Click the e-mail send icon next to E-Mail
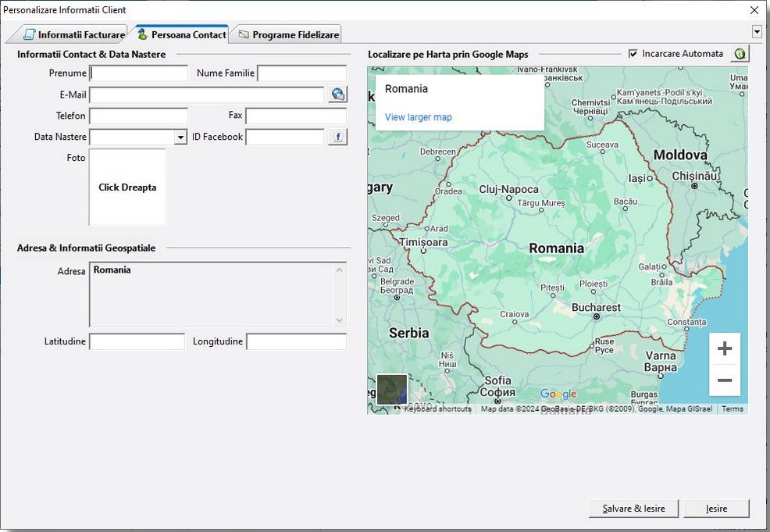The width and height of the screenshot is (770, 532). (338, 95)
